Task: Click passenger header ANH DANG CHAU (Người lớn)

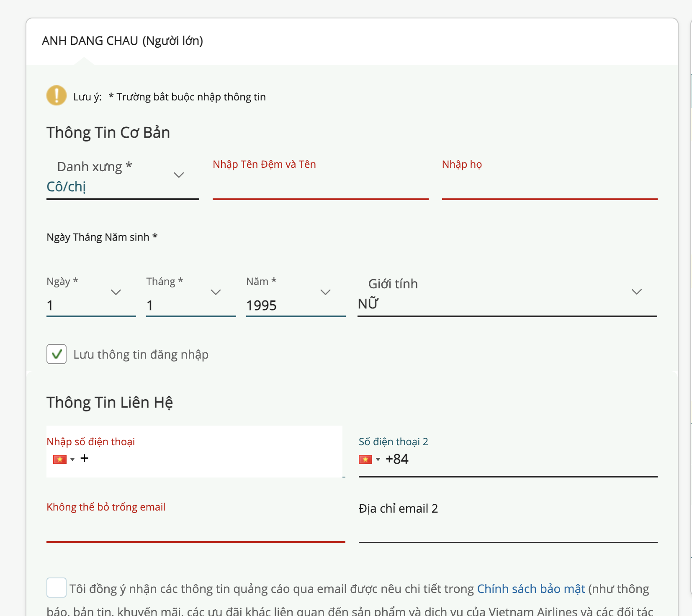Action: (x=123, y=41)
